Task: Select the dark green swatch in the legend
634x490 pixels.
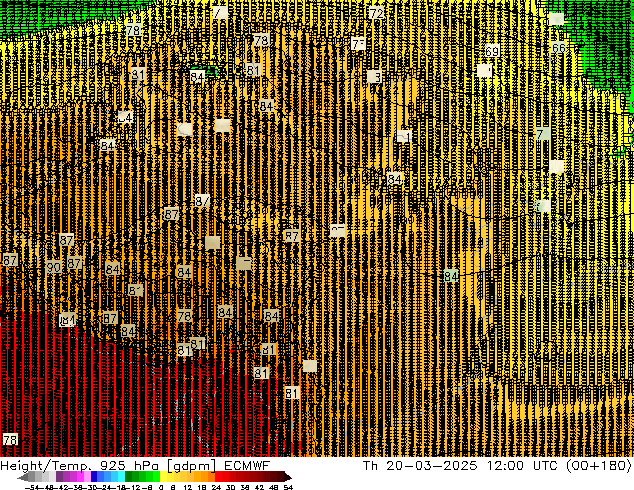Action: [129, 477]
